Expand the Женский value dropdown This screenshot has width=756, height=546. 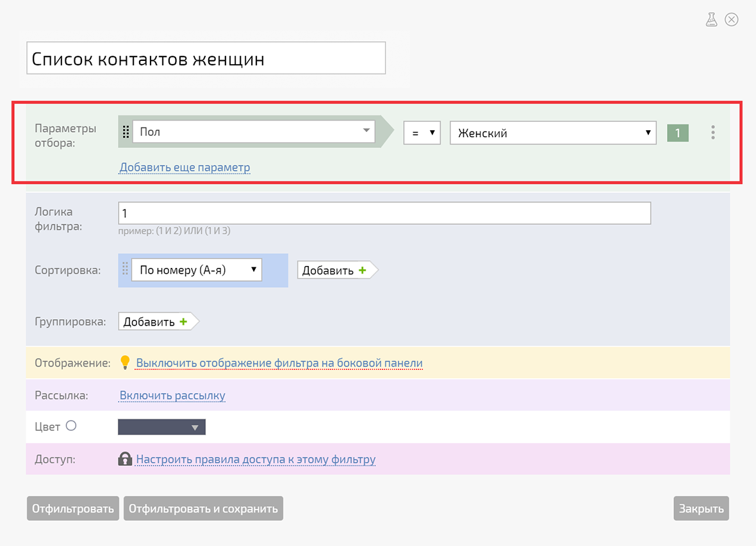point(553,133)
